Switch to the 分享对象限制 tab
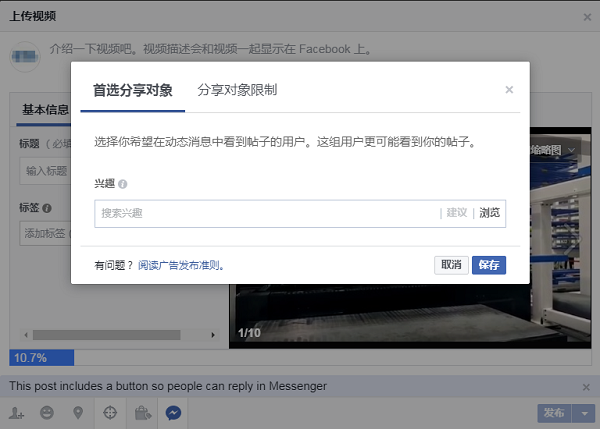Screen dimensions: 600x429 point(237,90)
